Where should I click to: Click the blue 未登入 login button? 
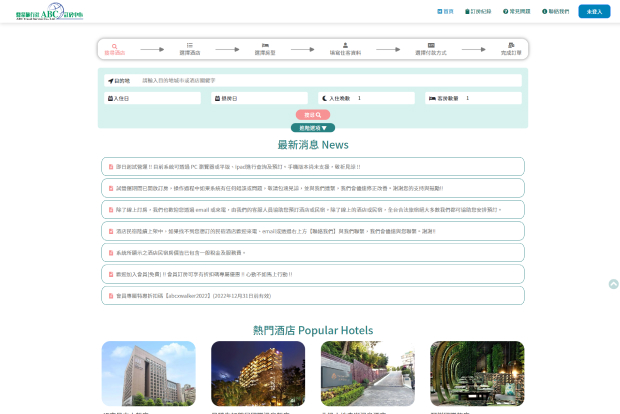(x=594, y=11)
